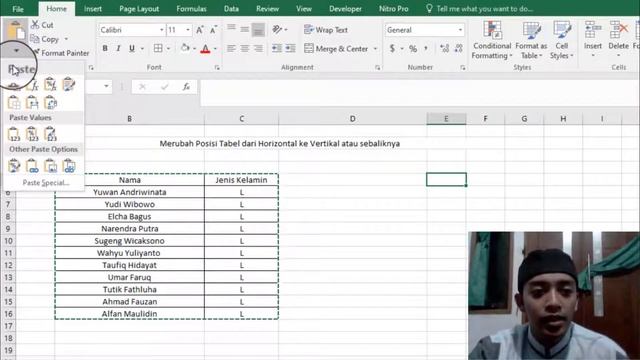
Task: Choose Paste Link icon
Action: coord(32,166)
